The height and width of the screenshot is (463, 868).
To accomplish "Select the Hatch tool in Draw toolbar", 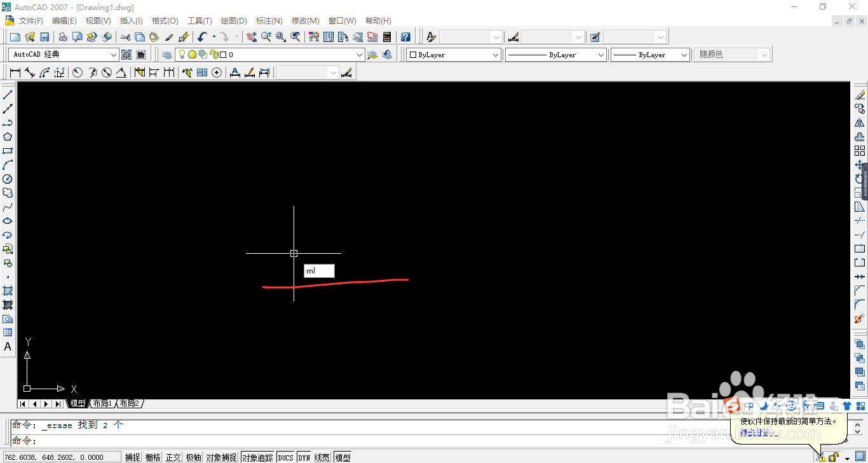I will pyautogui.click(x=8, y=291).
